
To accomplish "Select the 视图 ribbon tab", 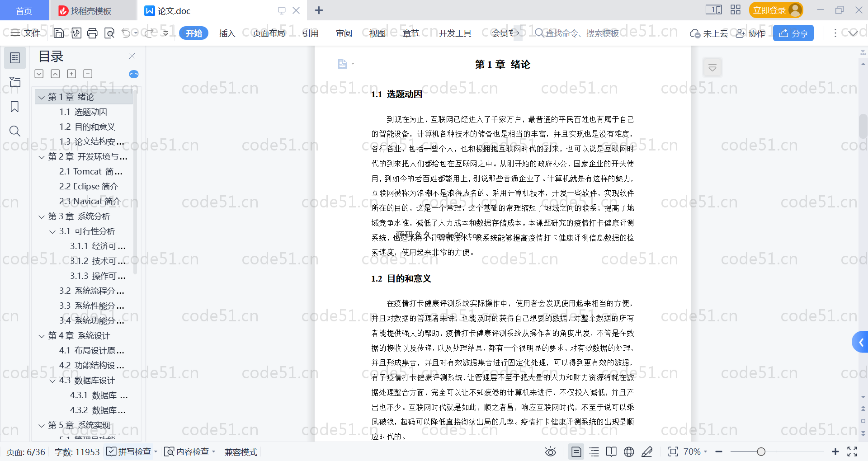I will pyautogui.click(x=377, y=33).
